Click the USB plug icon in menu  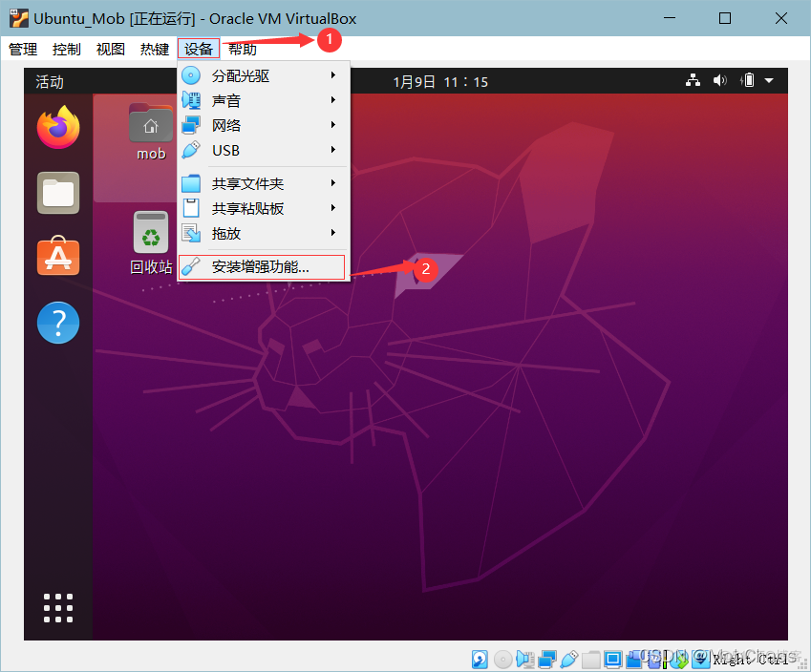click(191, 150)
